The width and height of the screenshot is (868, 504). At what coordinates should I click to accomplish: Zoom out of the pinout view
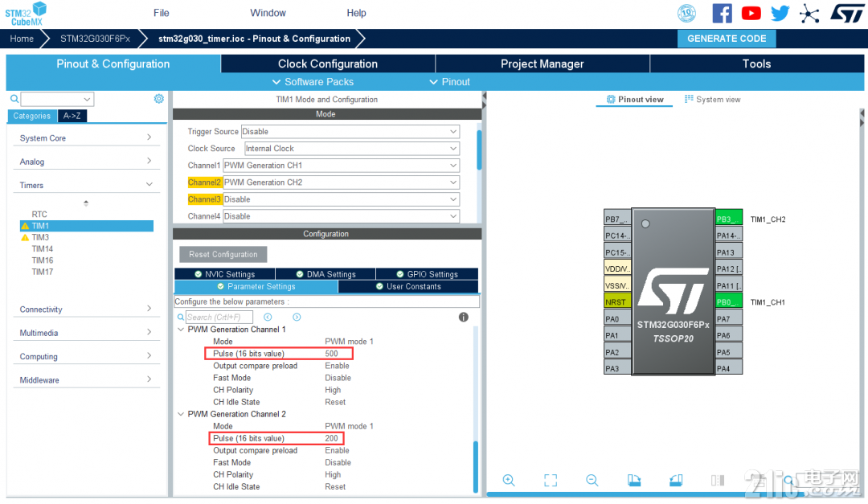point(592,480)
